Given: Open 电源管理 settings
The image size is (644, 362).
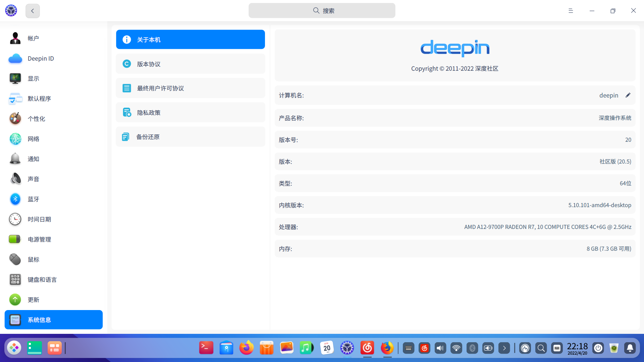Looking at the screenshot, I should pos(39,239).
